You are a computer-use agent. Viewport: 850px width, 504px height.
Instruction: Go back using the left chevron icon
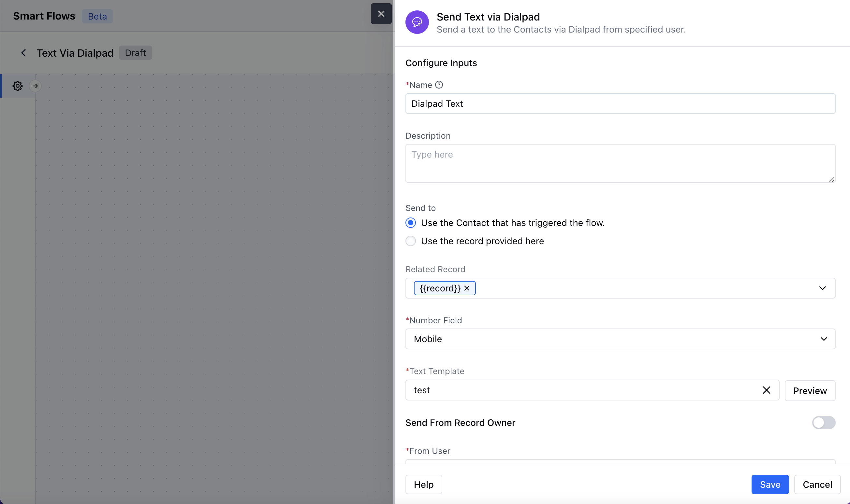pos(23,53)
